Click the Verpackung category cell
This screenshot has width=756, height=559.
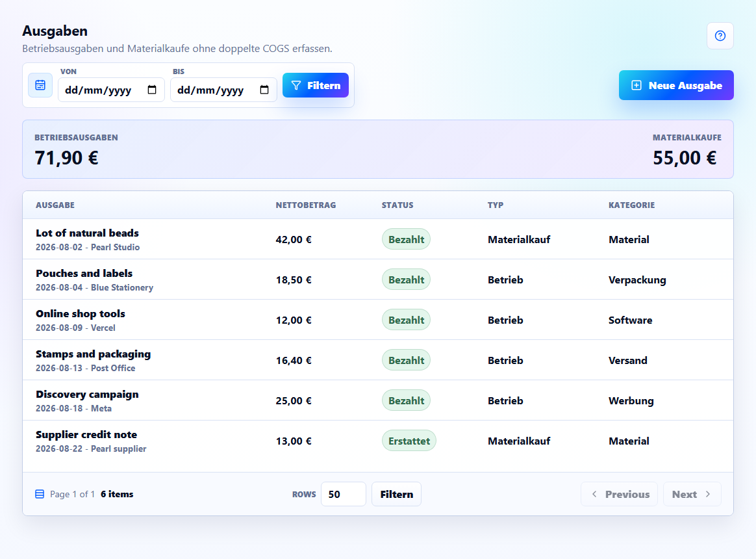click(x=637, y=280)
